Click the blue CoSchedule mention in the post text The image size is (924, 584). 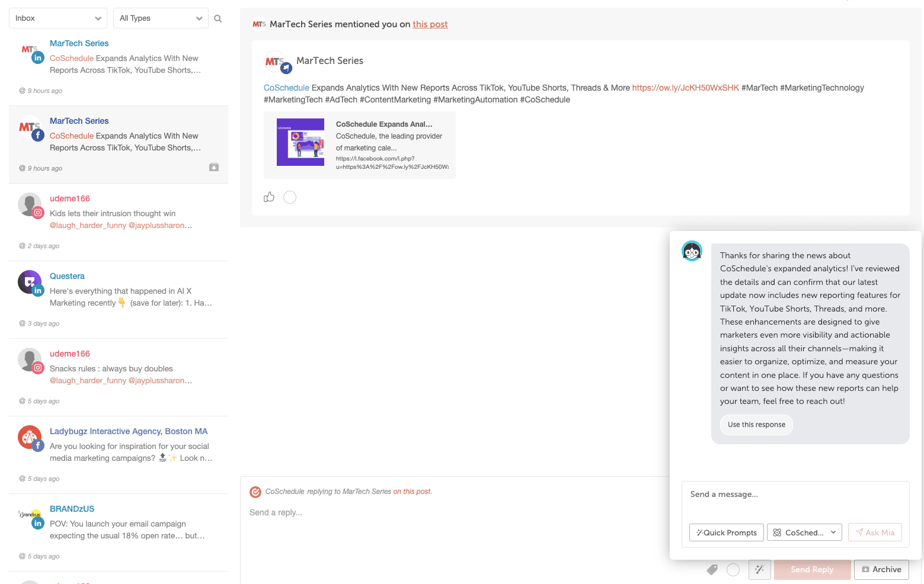click(x=286, y=88)
